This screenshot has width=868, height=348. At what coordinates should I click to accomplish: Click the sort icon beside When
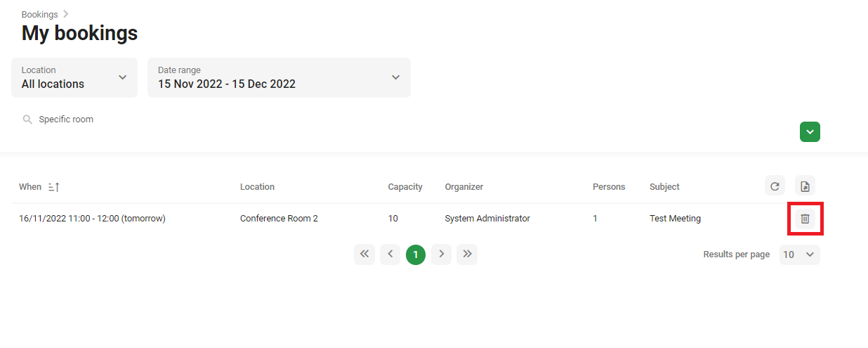click(x=54, y=187)
